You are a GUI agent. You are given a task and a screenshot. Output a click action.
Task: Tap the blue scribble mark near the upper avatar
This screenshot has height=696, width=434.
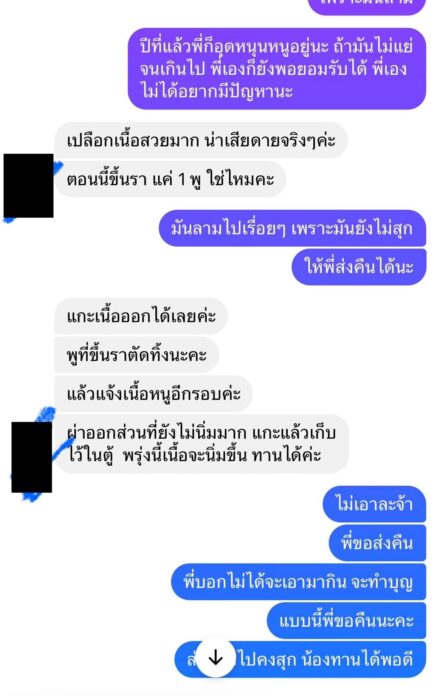point(58,167)
